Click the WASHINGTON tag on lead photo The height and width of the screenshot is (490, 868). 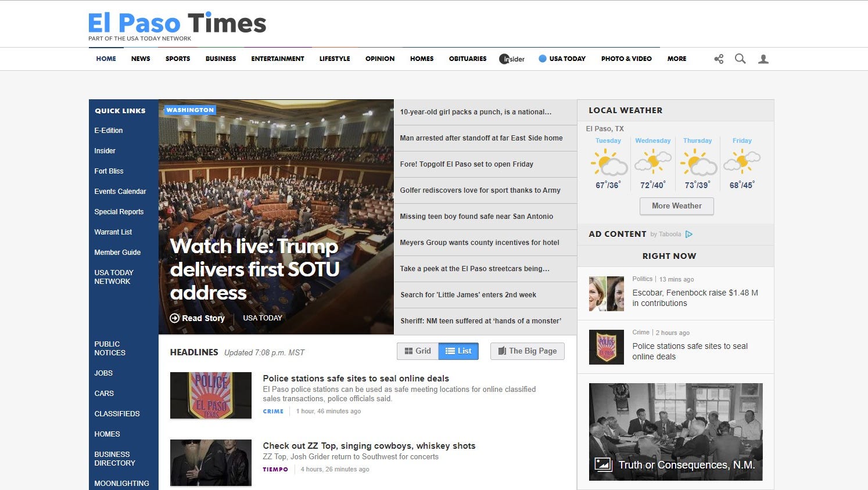point(190,110)
